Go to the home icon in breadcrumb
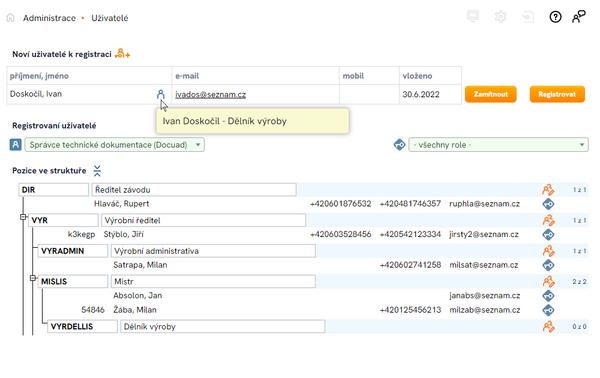The width and height of the screenshot is (600, 378). tap(10, 18)
